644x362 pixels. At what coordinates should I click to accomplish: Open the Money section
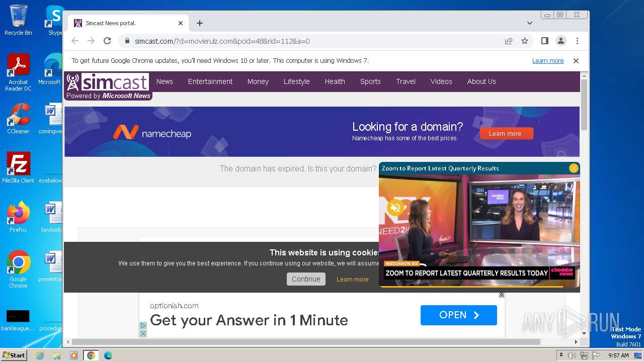[258, 81]
